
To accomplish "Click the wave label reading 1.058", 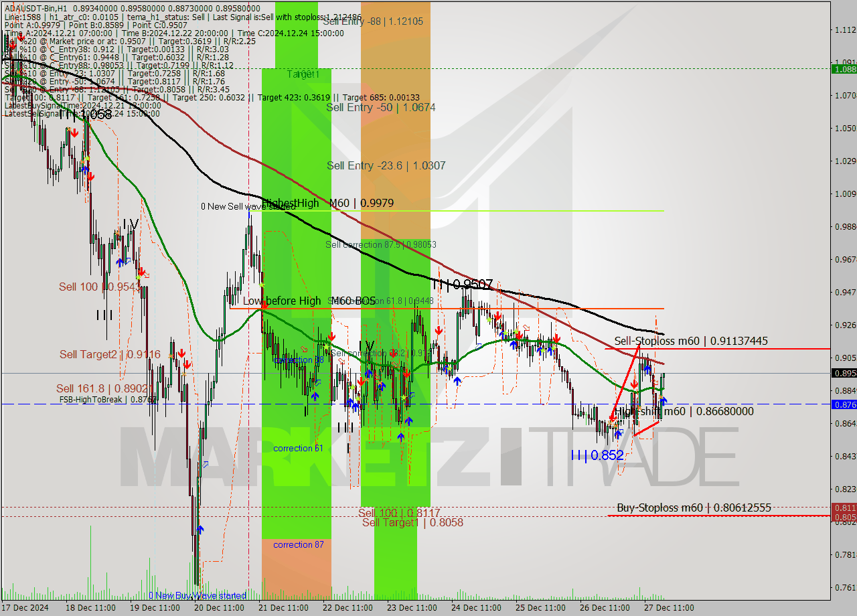I will (x=86, y=114).
